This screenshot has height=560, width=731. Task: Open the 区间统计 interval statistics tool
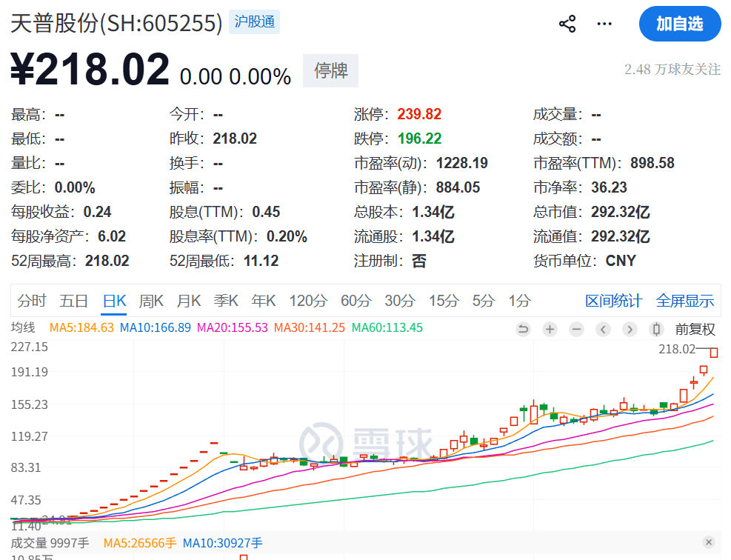[x=625, y=301]
